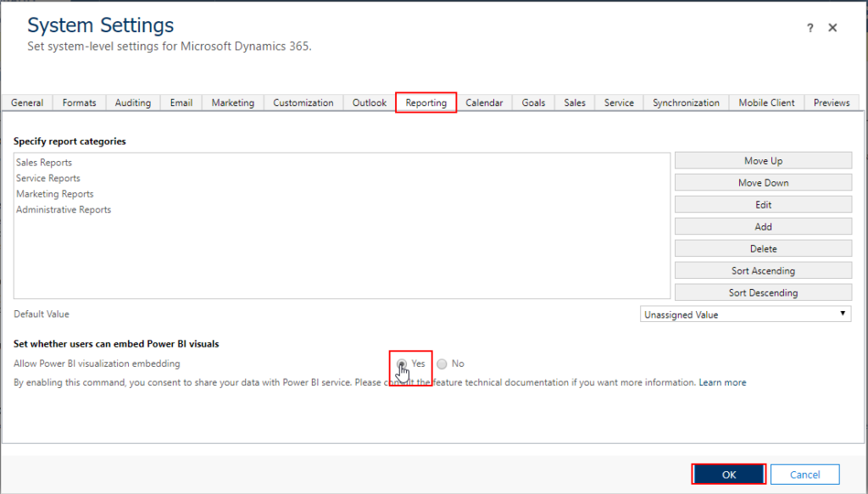Sort categories descending
Viewport: 868px width, 494px height.
tap(763, 292)
